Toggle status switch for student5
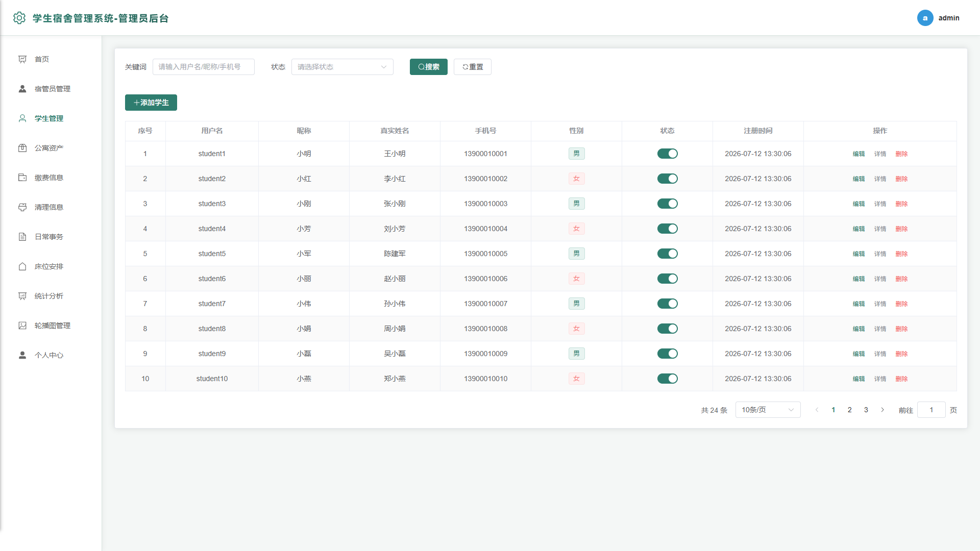This screenshot has width=980, height=551. click(667, 254)
